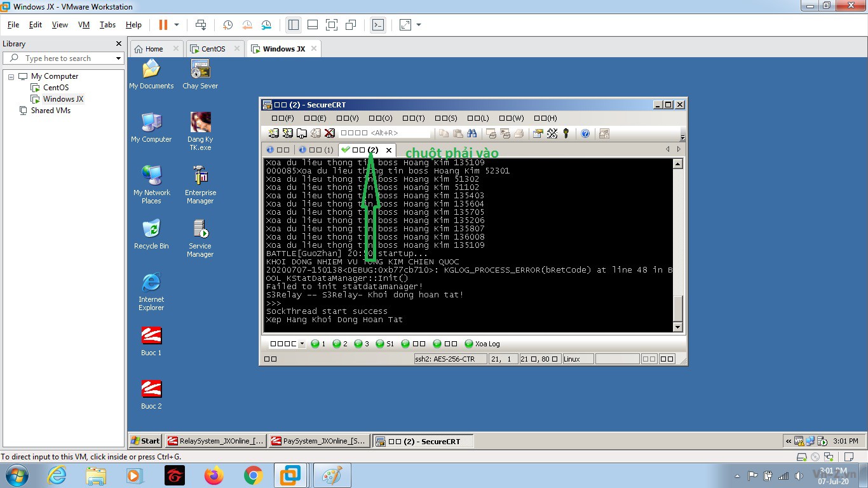
Task: Open snapshot manager wrench clock icon
Action: click(x=267, y=25)
